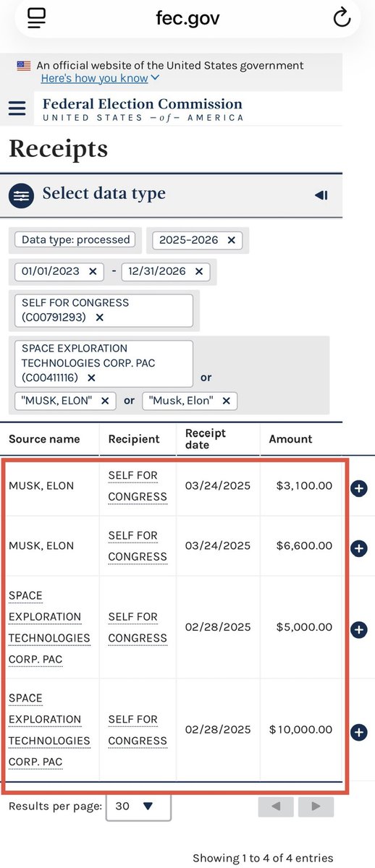Go to the next results page
Viewport: 375px width, 868px height.
tap(316, 807)
